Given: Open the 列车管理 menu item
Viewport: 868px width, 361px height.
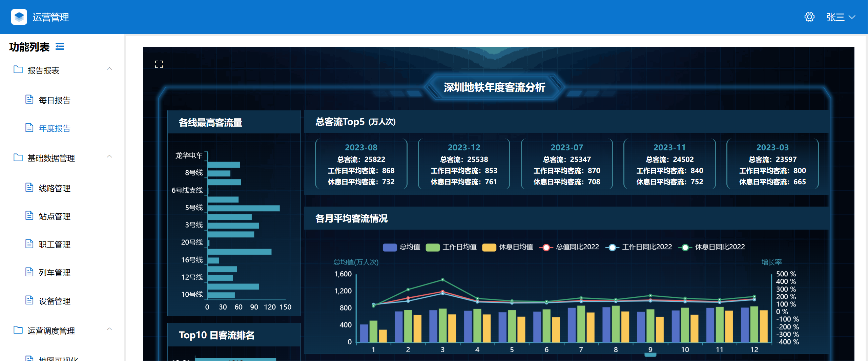Looking at the screenshot, I should (x=54, y=273).
